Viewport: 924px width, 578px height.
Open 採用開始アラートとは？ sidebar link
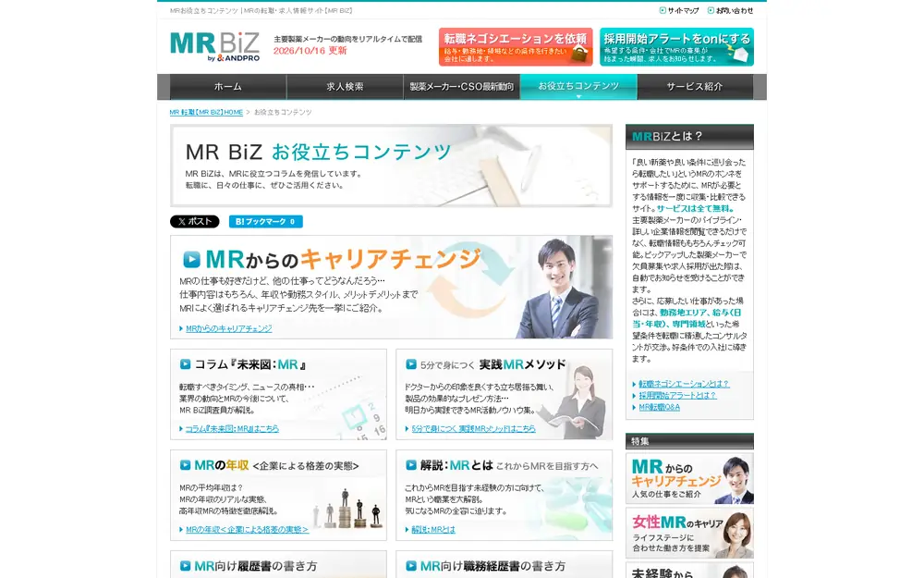pyautogui.click(x=677, y=396)
